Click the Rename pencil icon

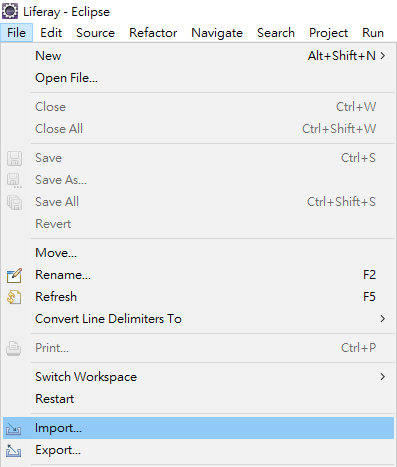point(14,275)
